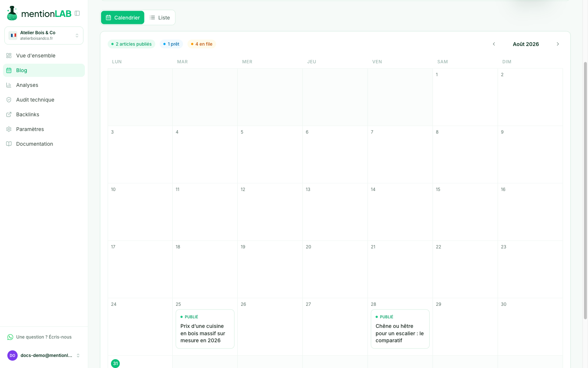Click the French flag site icon
The height and width of the screenshot is (368, 588).
coord(14,35)
